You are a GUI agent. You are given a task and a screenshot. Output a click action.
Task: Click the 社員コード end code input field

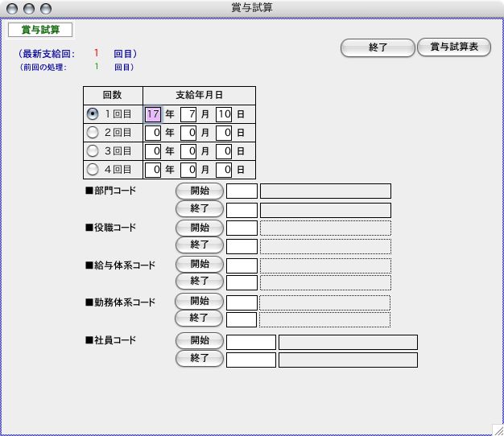[250, 360]
